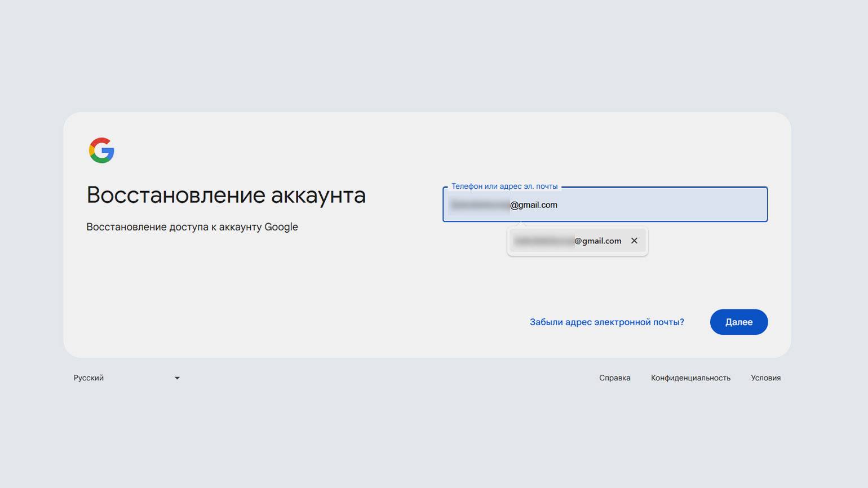Click the Восстановление доступа к аккаунту Google text
Viewport: 868px width, 488px height.
192,227
